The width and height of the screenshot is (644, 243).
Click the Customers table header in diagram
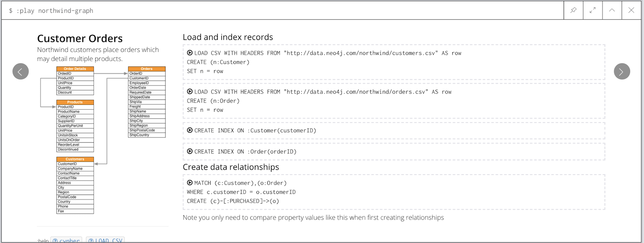click(x=75, y=159)
